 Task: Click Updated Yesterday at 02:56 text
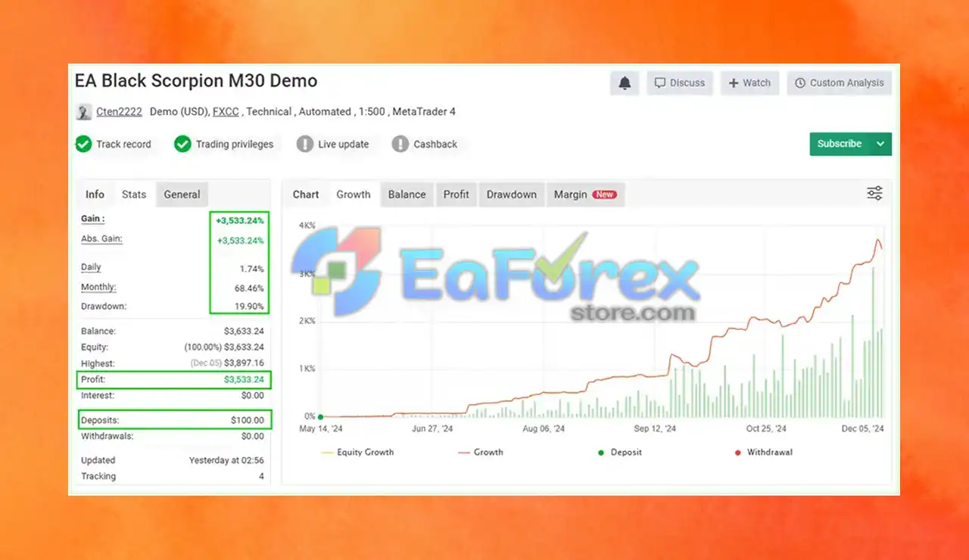226,460
